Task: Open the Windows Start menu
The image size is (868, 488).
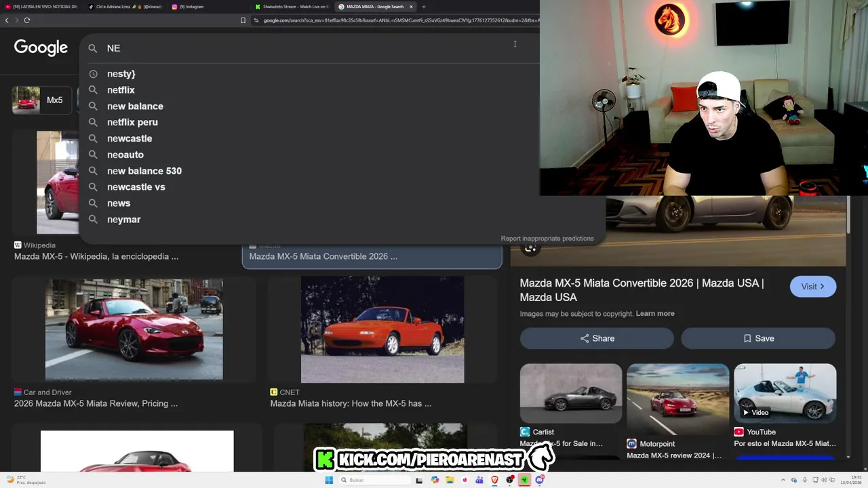Action: (329, 480)
